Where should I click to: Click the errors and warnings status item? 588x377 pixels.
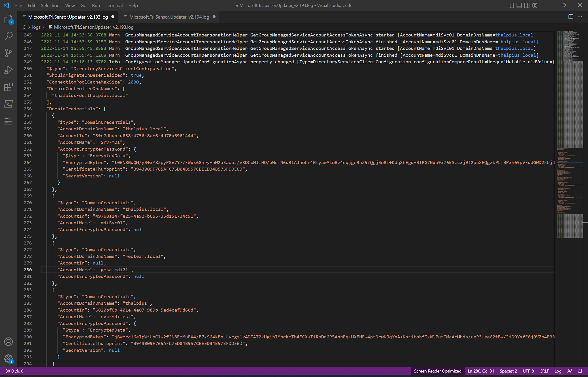[14, 371]
